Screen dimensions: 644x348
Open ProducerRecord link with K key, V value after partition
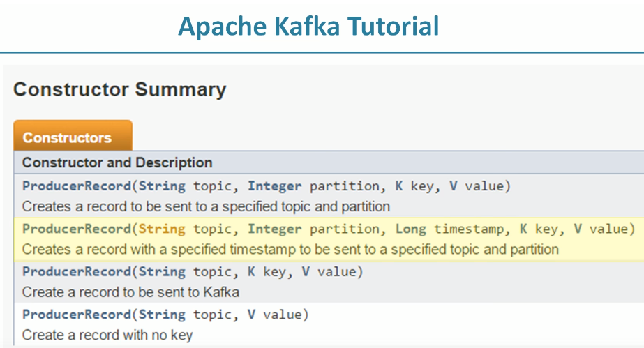pos(76,186)
